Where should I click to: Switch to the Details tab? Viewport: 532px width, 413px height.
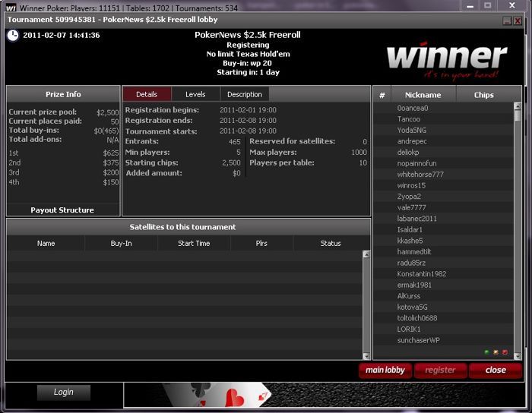[147, 94]
